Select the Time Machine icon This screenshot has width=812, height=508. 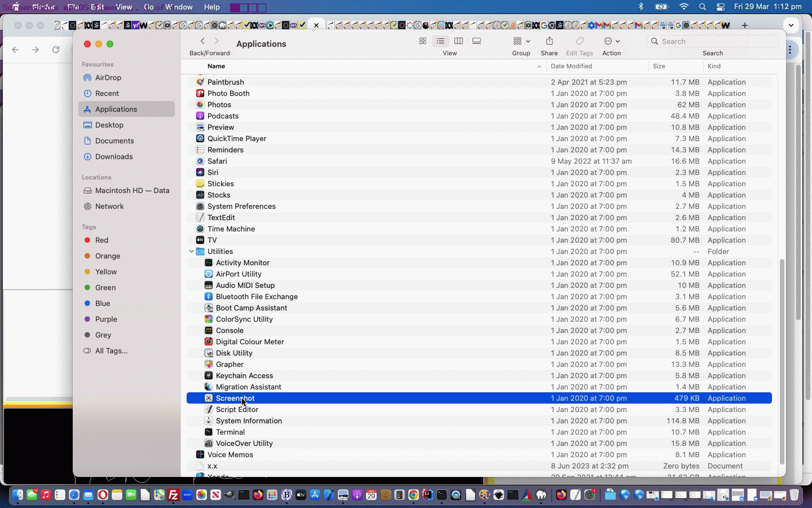[200, 229]
